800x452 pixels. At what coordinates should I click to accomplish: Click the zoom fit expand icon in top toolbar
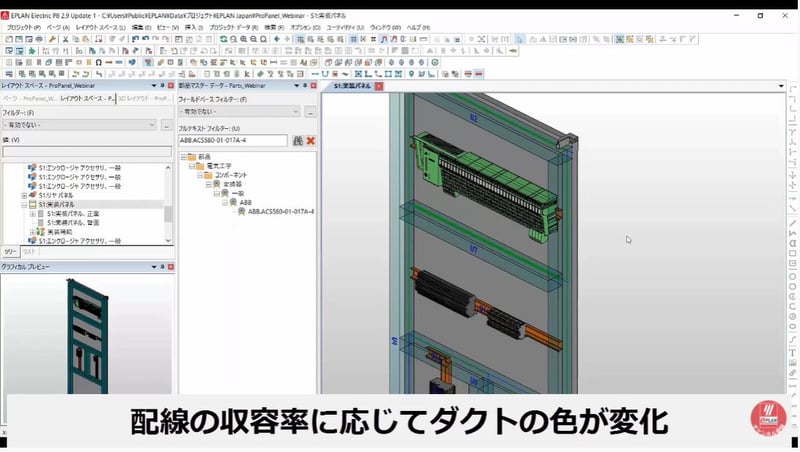coord(481,39)
